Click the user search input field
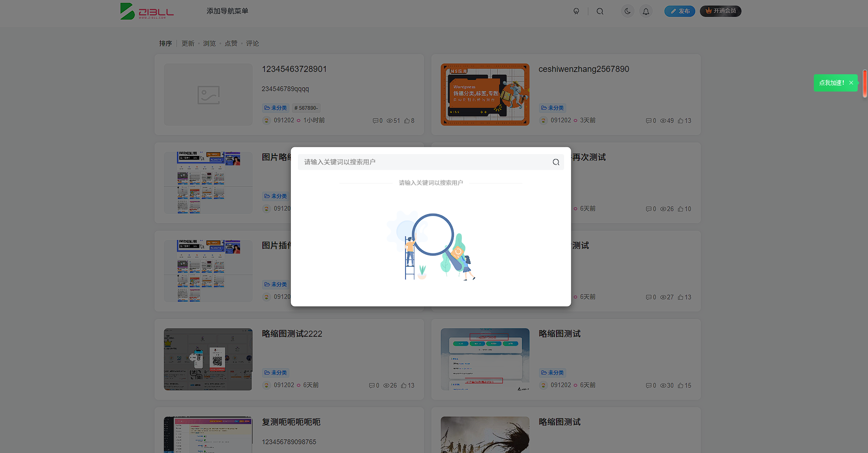 [x=420, y=162]
